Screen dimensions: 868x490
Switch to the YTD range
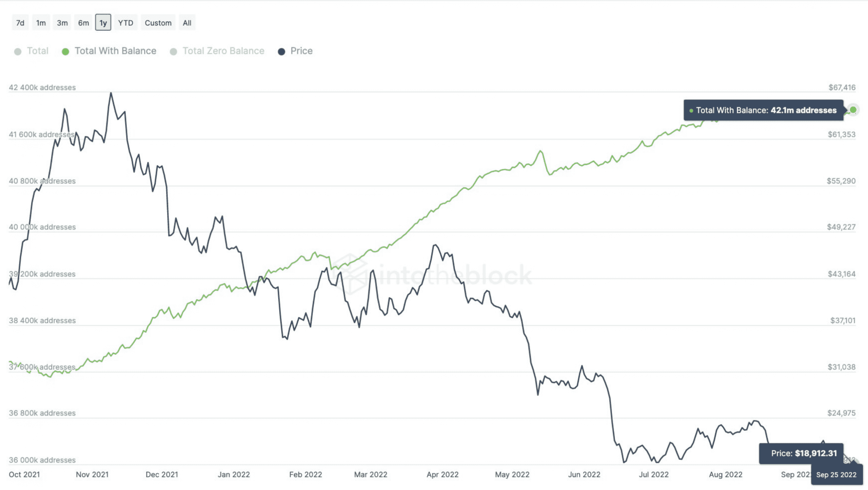(125, 23)
